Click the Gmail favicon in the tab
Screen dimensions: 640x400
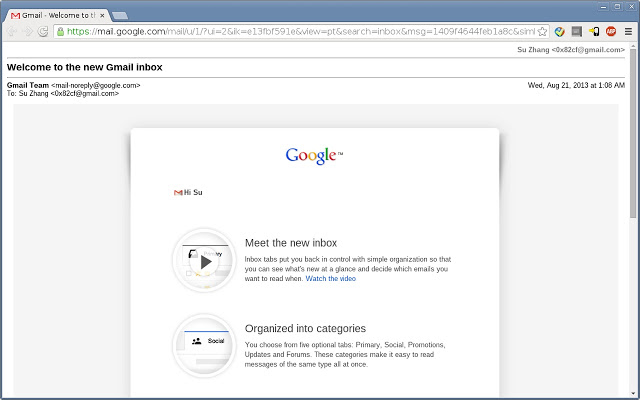pyautogui.click(x=16, y=16)
